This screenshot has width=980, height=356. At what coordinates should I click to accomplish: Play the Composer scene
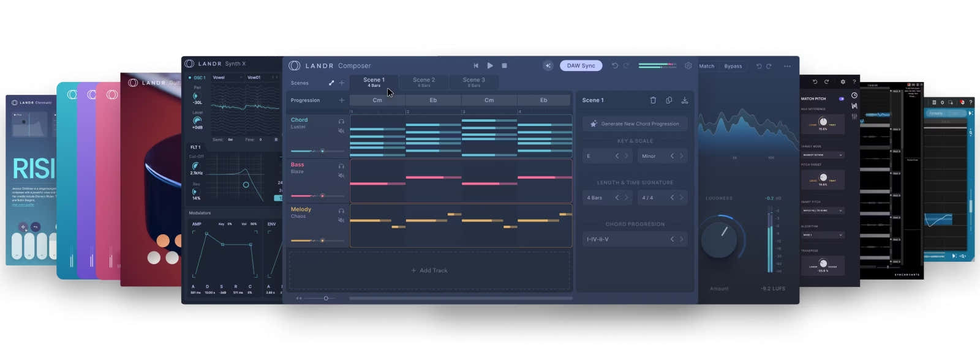pos(490,65)
